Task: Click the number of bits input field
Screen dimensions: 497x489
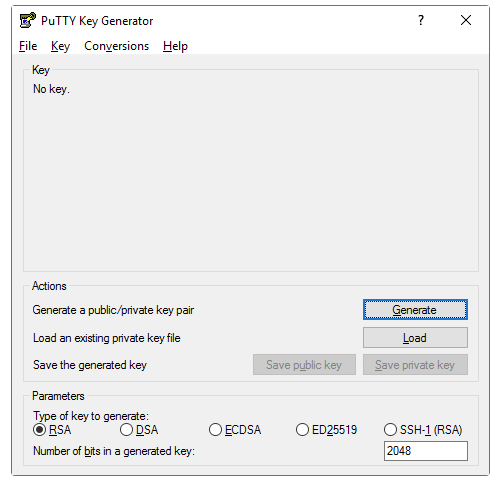Action: point(426,451)
